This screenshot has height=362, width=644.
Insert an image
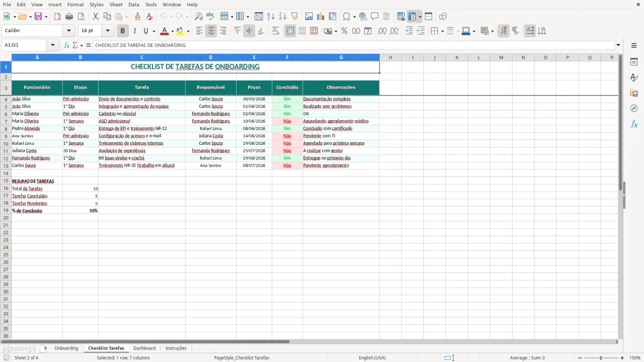coord(309,17)
